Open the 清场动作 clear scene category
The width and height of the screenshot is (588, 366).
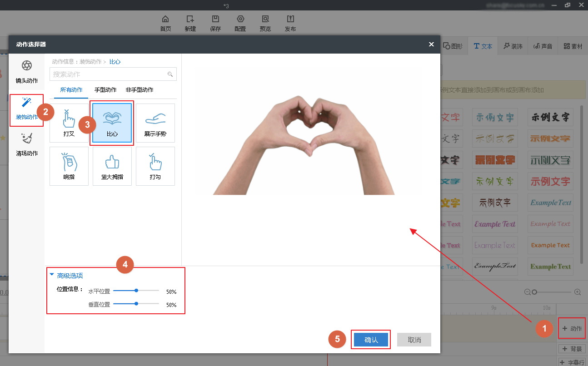(x=27, y=144)
